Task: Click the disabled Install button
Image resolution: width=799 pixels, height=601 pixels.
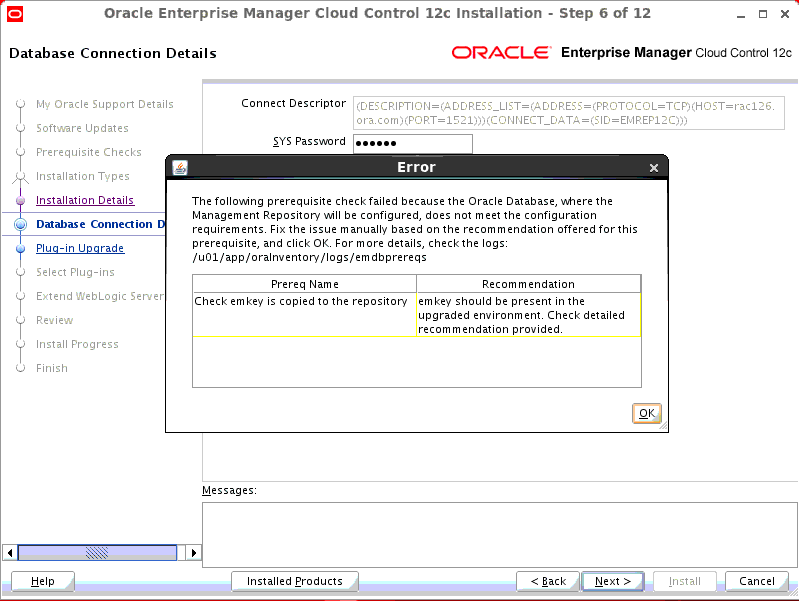Action: (x=684, y=581)
